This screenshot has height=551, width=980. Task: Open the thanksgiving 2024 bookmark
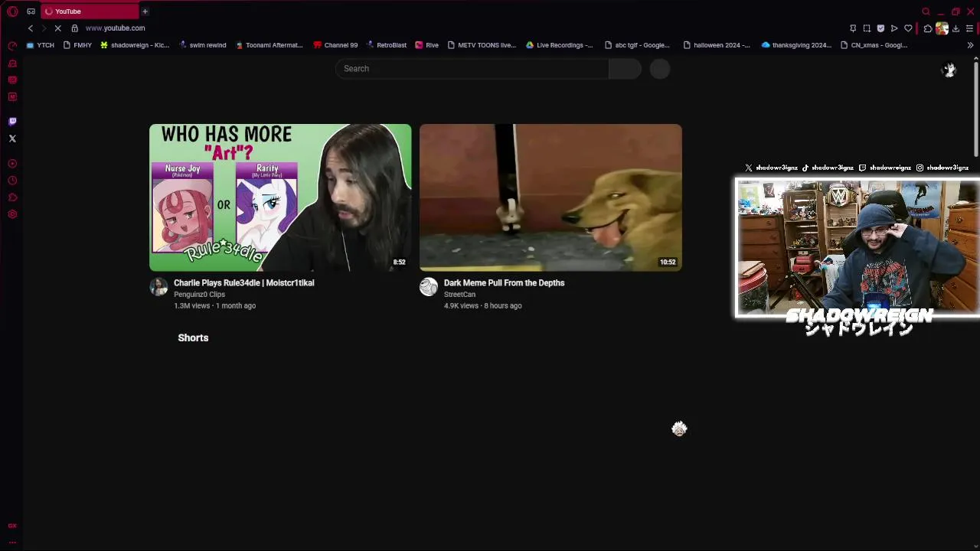(x=796, y=45)
